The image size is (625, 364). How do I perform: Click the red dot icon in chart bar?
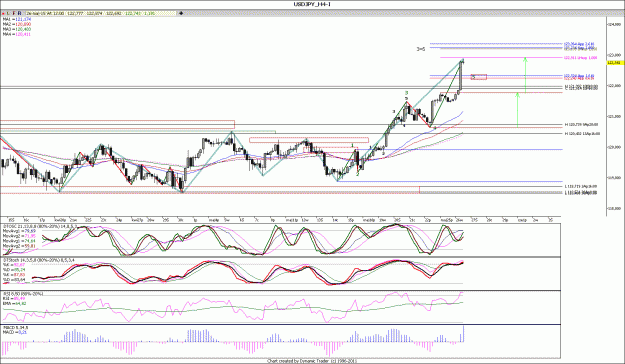point(3,14)
